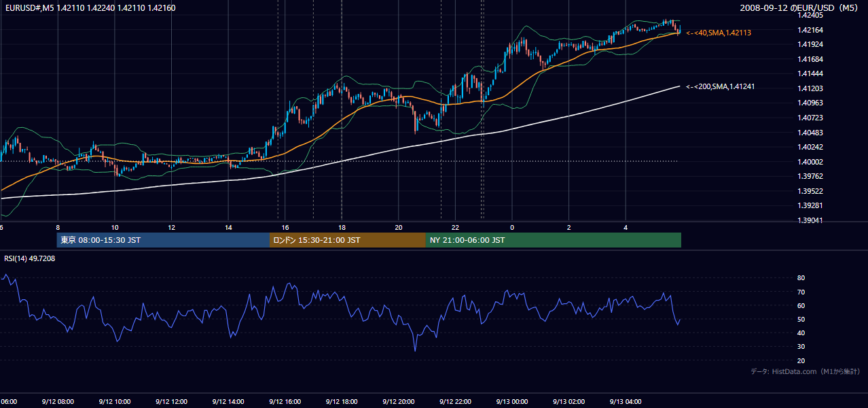Click the 1.39522 price axis label
The image size is (868, 408).
[x=810, y=191]
